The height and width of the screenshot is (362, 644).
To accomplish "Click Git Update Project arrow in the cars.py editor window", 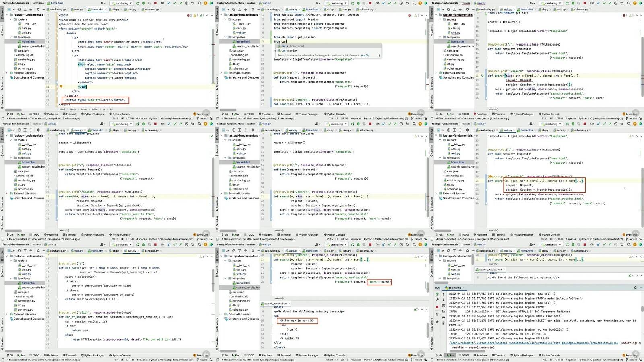I will (169, 244).
